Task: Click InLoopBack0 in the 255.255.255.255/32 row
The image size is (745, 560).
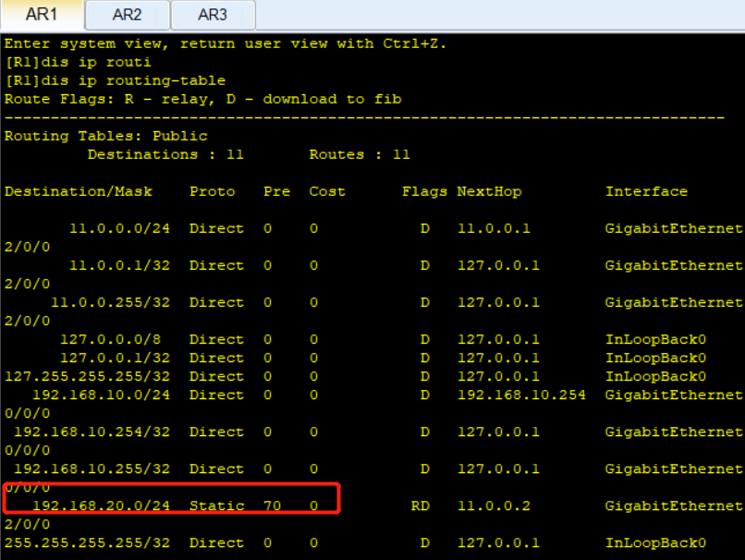Action: click(655, 543)
